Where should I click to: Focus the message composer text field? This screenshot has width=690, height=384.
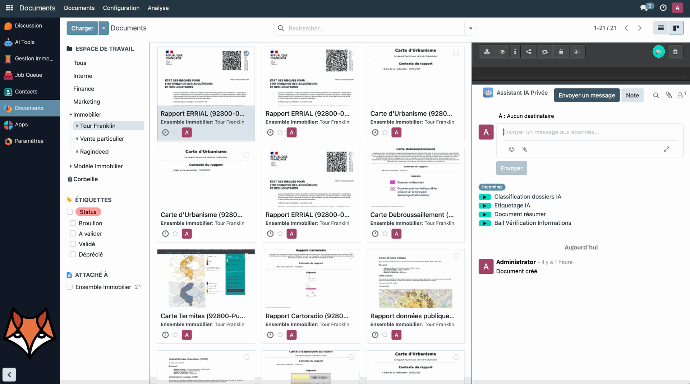pyautogui.click(x=590, y=132)
